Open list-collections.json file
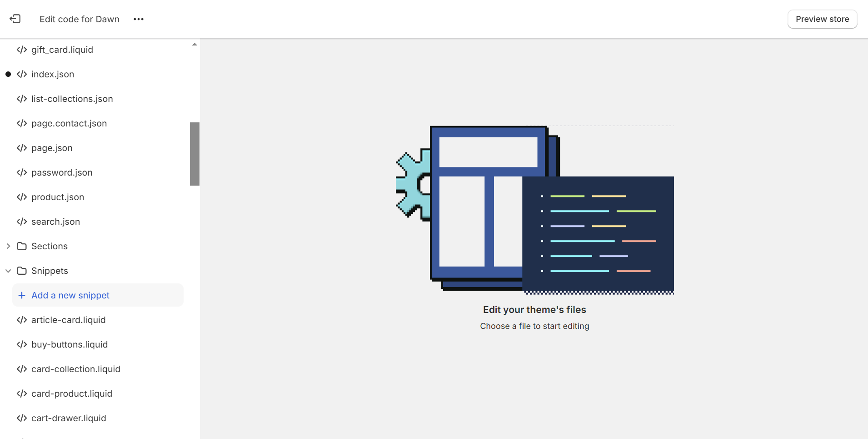868x439 pixels. [72, 99]
